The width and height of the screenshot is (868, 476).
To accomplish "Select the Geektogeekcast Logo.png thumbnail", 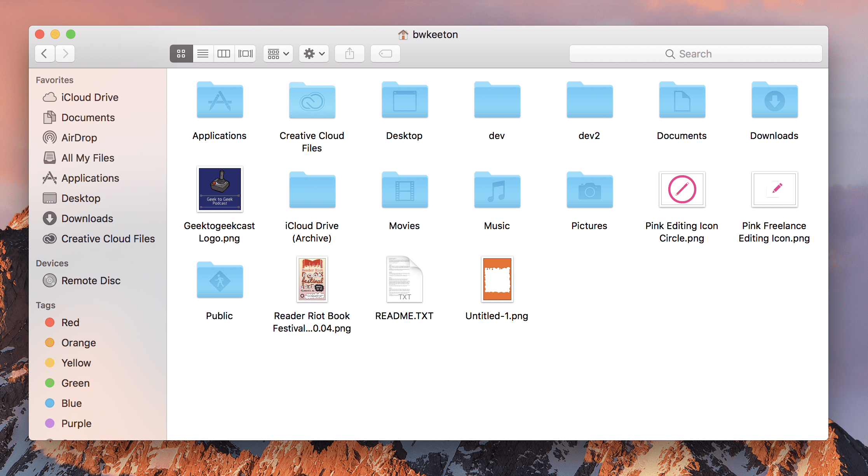I will pos(220,189).
